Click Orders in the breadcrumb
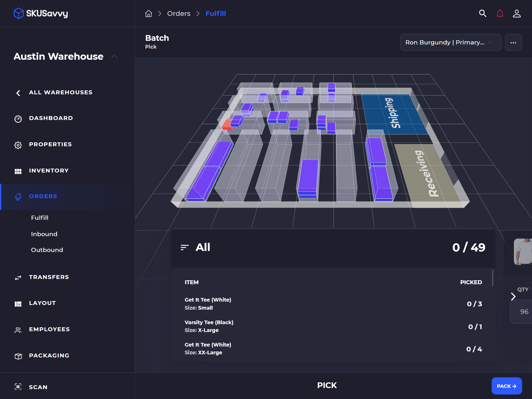Screen dimensions: 532x399 [179, 14]
